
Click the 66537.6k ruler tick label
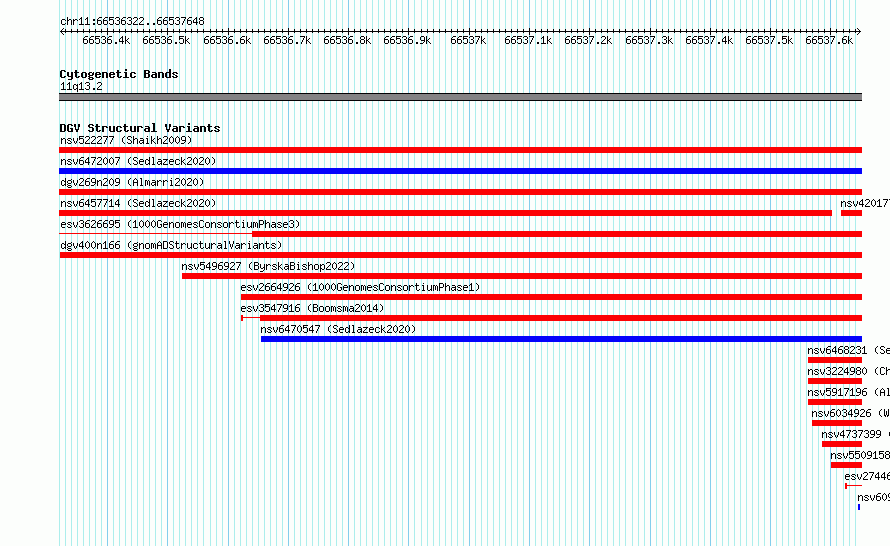[x=829, y=40]
